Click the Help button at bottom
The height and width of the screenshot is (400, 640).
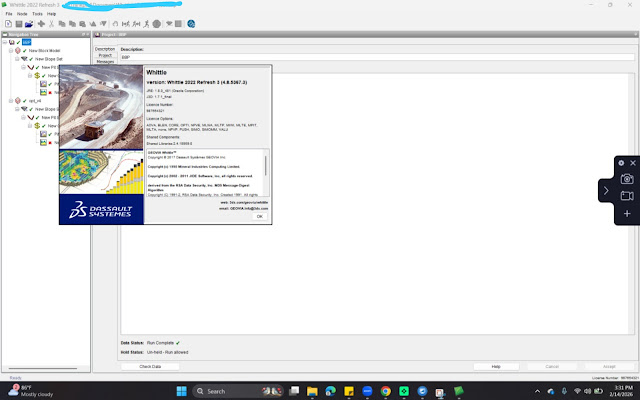pyautogui.click(x=496, y=367)
